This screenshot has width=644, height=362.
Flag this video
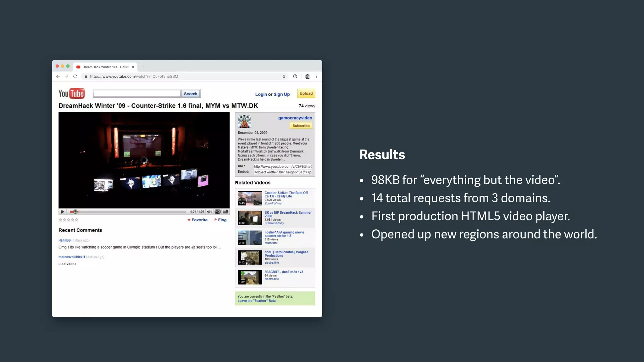[x=220, y=220]
